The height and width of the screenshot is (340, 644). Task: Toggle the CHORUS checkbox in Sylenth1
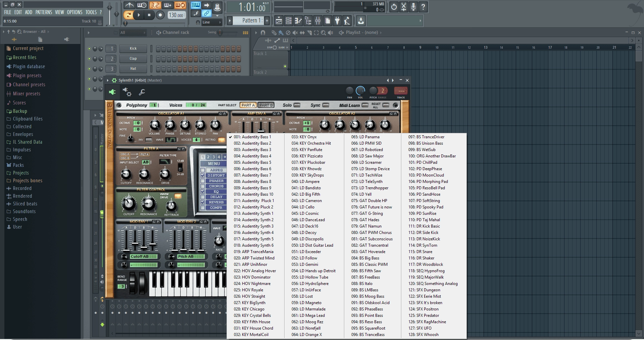click(x=203, y=186)
